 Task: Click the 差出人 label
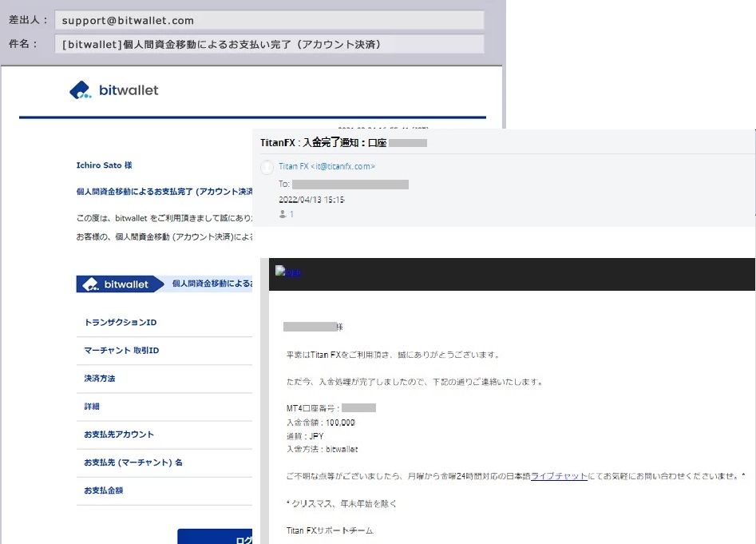[x=29, y=20]
